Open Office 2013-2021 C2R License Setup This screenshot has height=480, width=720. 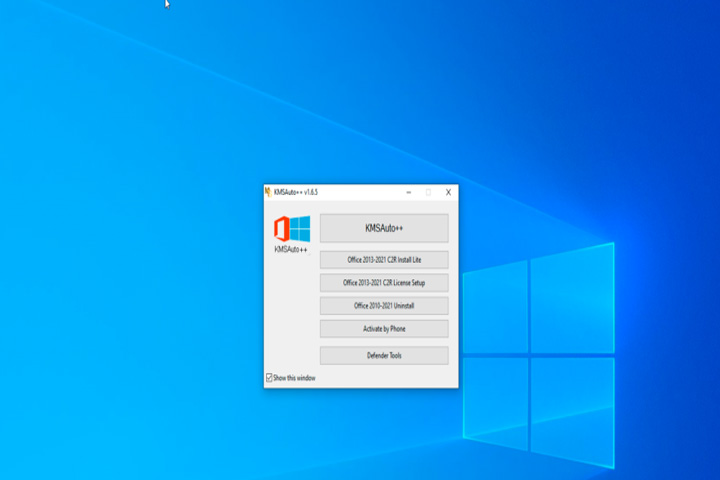pos(384,282)
